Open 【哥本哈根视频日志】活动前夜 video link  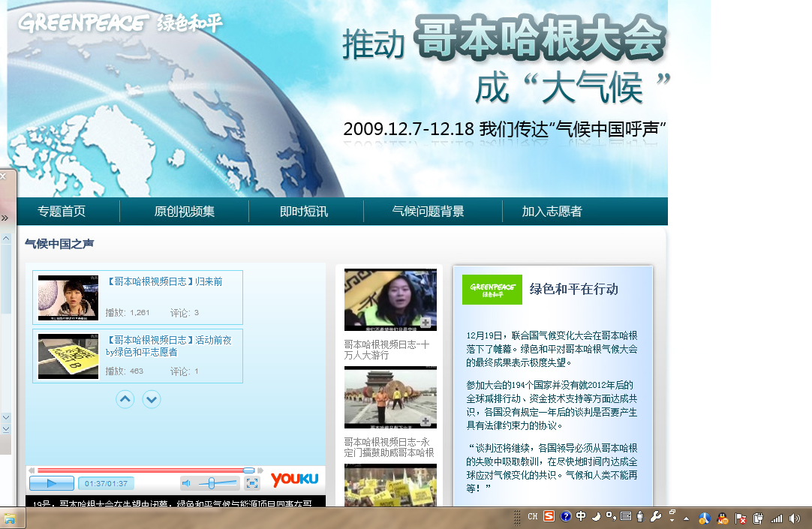click(x=169, y=346)
